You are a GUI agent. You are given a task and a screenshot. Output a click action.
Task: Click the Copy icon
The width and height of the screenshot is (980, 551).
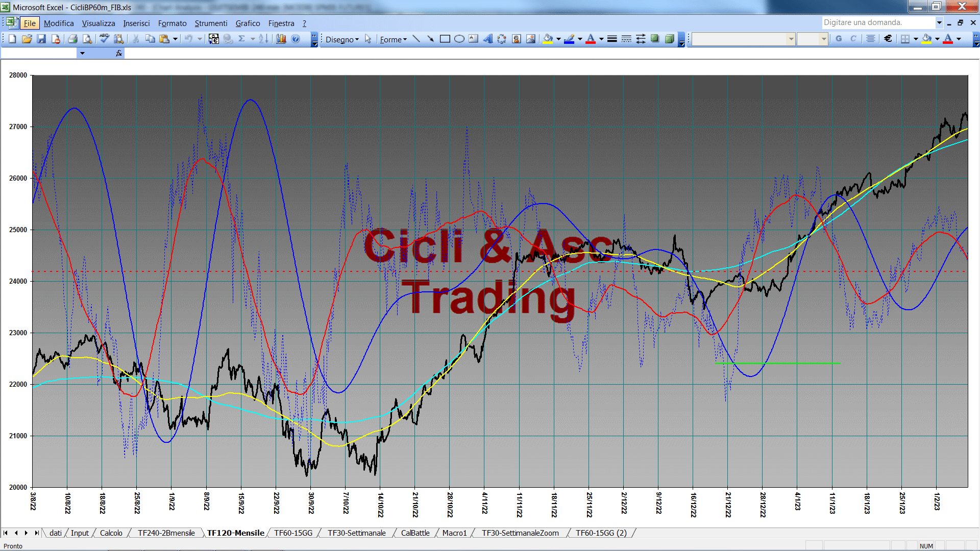tap(150, 39)
